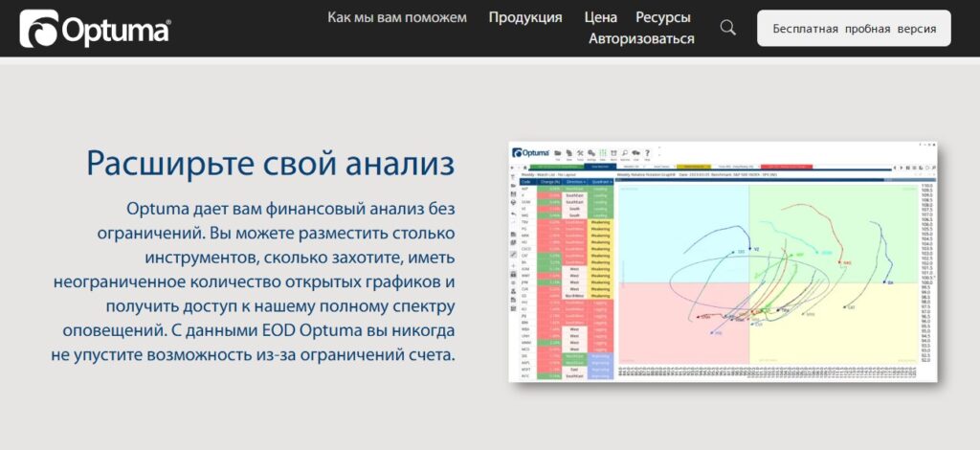
Task: Open the search magnifier icon
Action: tap(727, 28)
